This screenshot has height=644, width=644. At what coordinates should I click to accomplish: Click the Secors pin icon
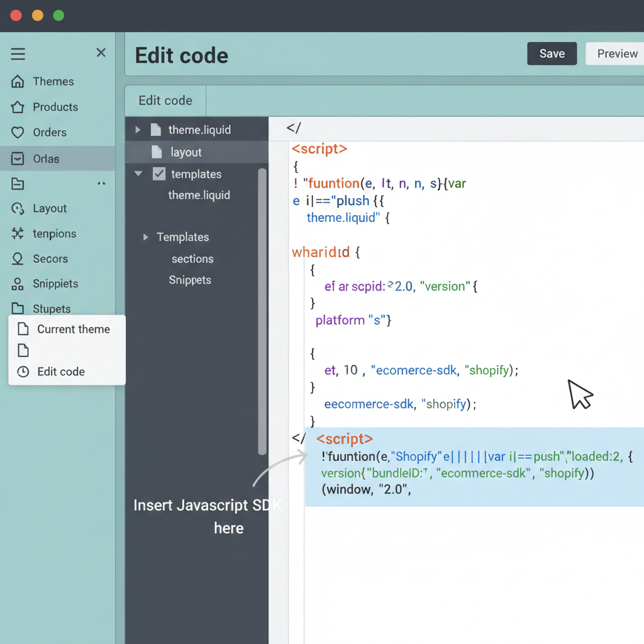pyautogui.click(x=18, y=258)
